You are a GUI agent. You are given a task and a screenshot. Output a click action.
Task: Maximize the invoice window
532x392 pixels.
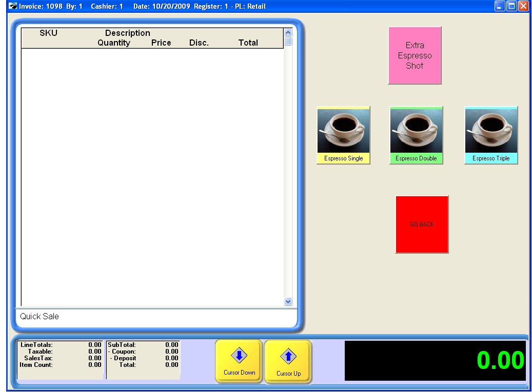click(511, 6)
